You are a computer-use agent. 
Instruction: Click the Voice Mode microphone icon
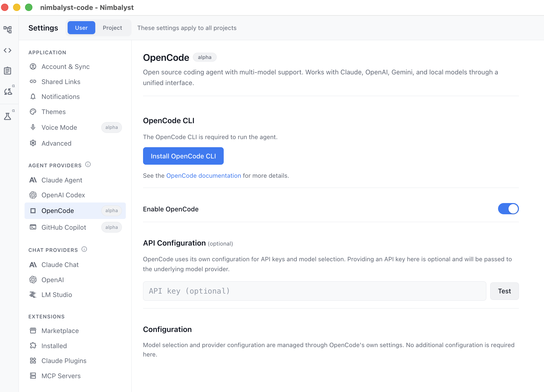click(x=33, y=127)
